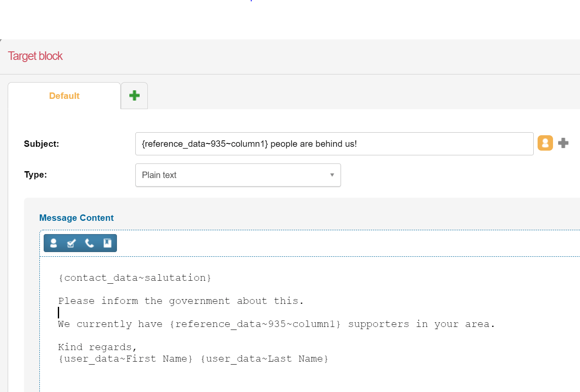Click the bookmark book icon in message toolbar
The image size is (580, 392).
pos(107,243)
